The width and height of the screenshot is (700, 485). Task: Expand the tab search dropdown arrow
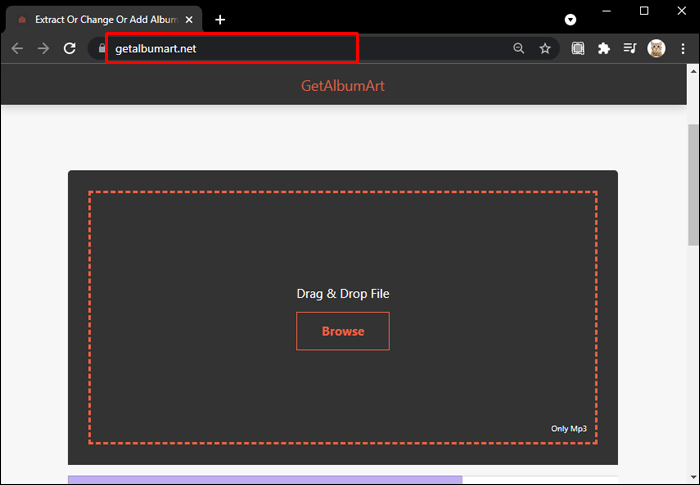(x=570, y=20)
